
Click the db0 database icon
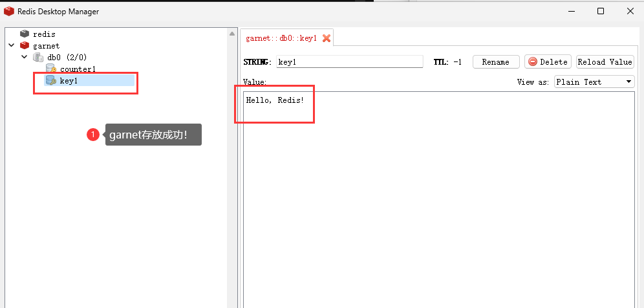[x=38, y=57]
